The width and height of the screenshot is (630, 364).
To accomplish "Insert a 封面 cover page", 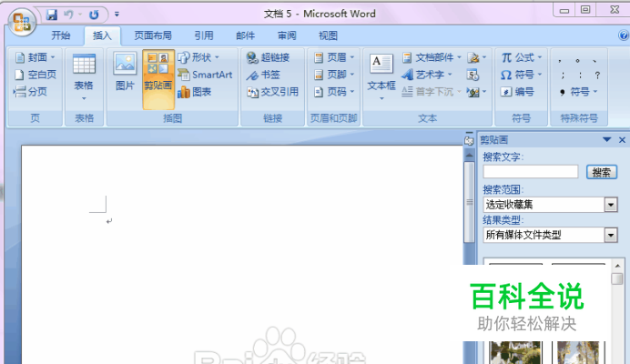I will coord(35,57).
